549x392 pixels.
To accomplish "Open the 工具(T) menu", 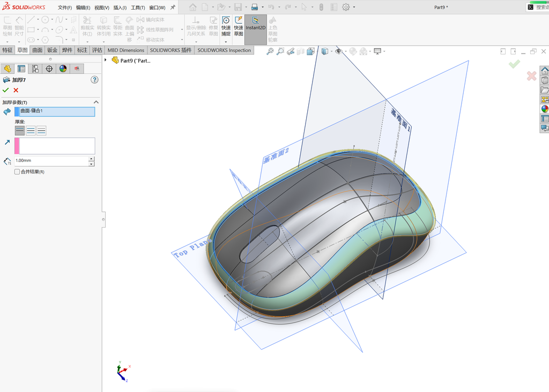I will coord(138,7).
